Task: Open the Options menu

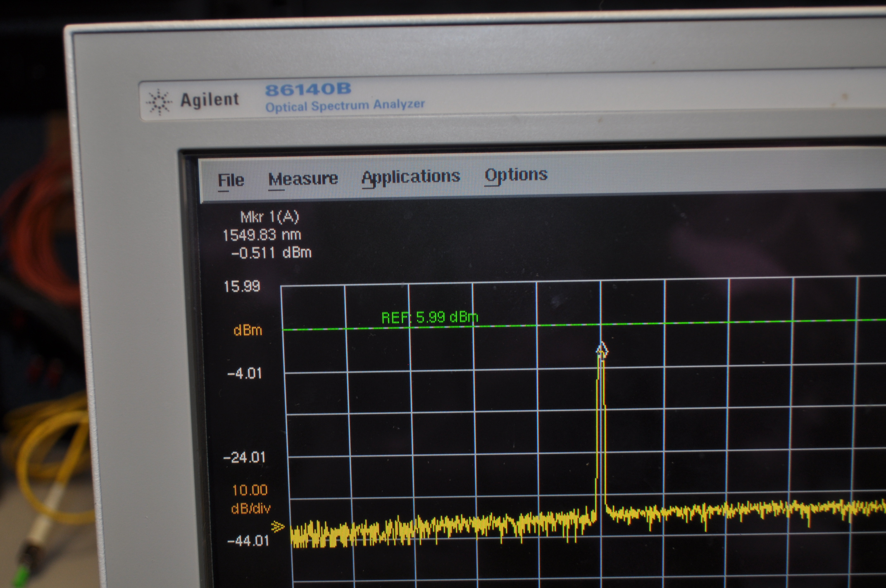Action: point(516,175)
